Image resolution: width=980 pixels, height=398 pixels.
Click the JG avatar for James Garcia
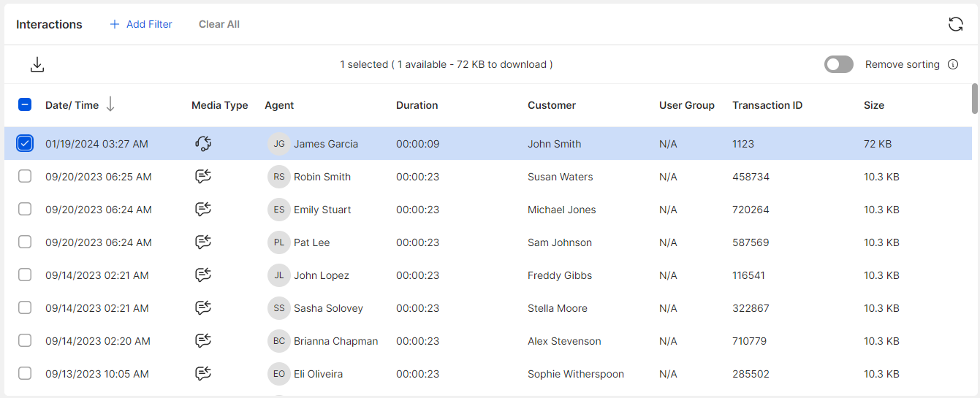click(279, 144)
